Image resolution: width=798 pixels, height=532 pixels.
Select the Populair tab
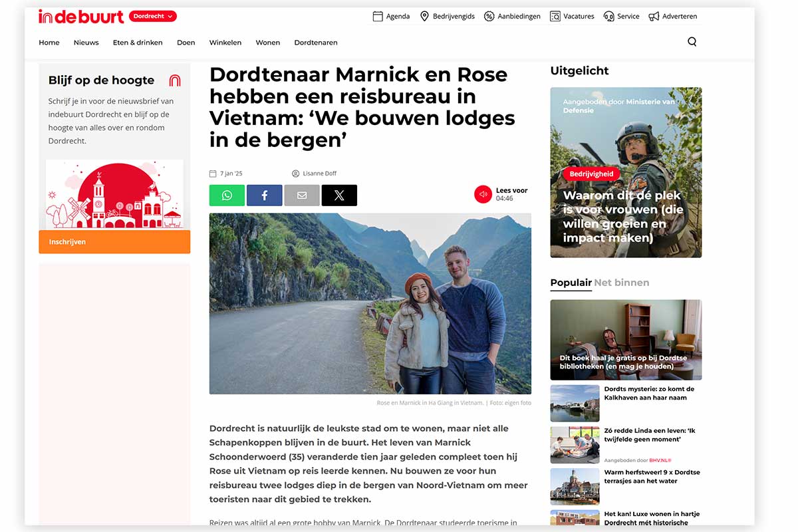click(571, 283)
